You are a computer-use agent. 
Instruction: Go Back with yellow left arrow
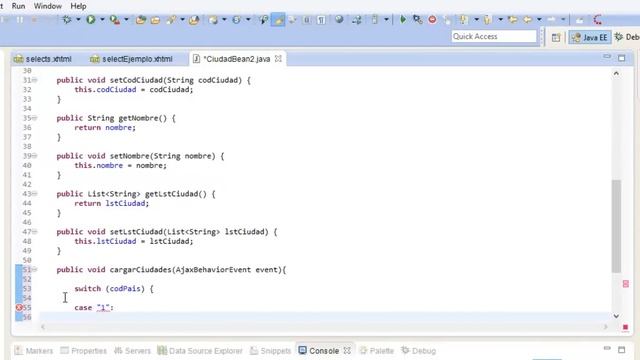[527, 19]
